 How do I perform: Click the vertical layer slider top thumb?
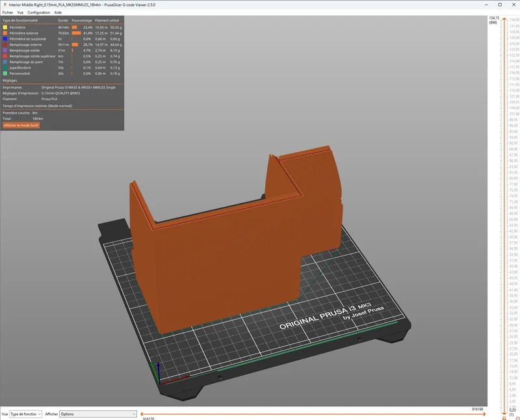pos(504,20)
